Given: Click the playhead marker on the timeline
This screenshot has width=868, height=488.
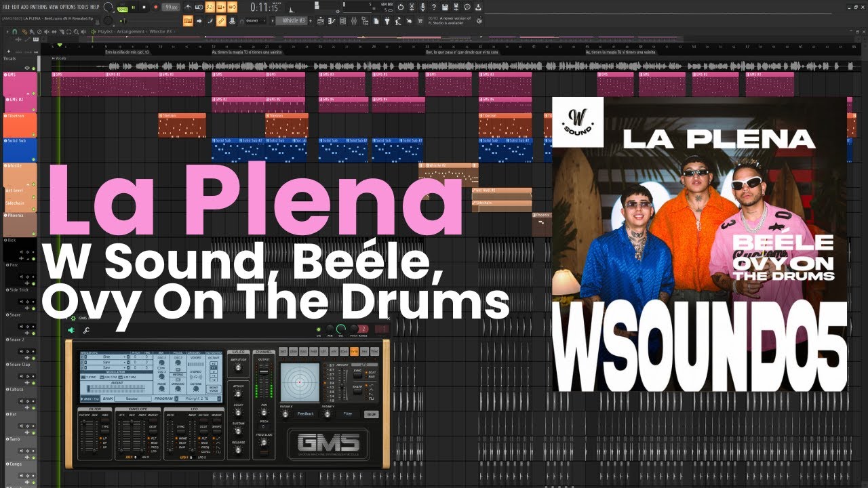Looking at the screenshot, I should [60, 45].
